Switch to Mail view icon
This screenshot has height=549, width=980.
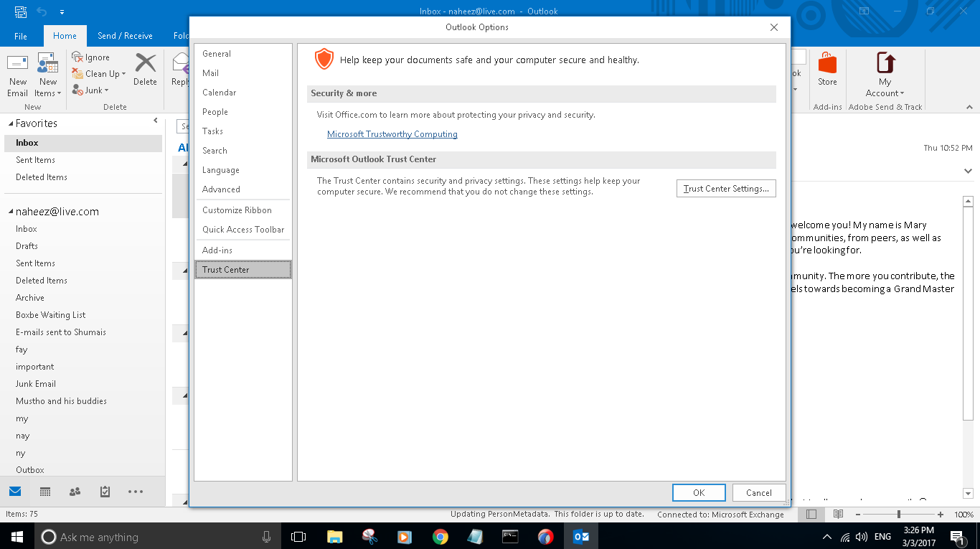[15, 492]
